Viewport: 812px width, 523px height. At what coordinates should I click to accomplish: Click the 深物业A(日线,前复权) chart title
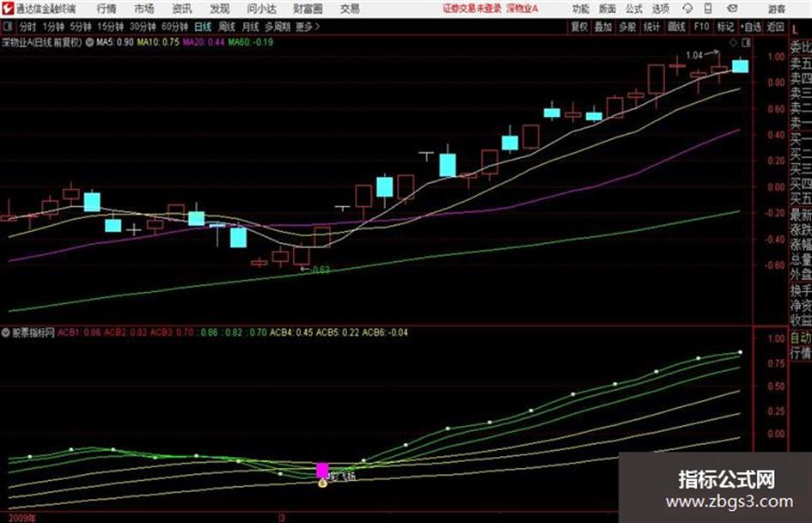pyautogui.click(x=42, y=42)
